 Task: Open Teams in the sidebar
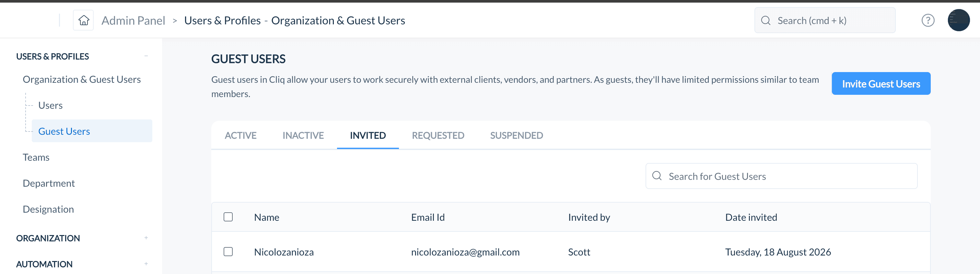(36, 157)
